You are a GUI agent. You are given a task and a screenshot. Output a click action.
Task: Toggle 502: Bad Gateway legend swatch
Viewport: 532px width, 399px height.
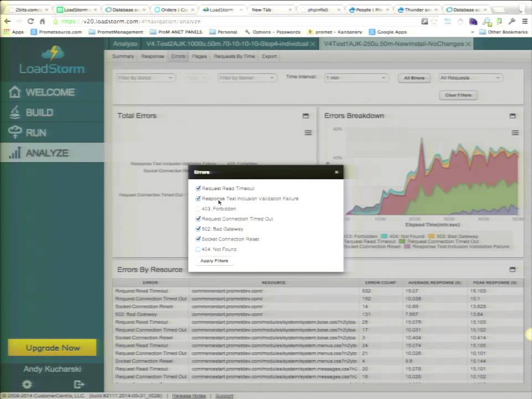pyautogui.click(x=431, y=236)
